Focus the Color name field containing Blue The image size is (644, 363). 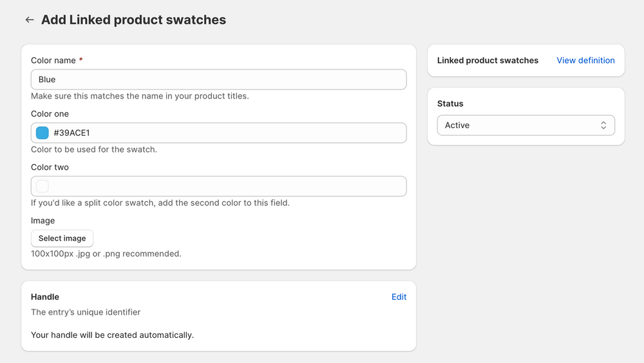pos(219,79)
